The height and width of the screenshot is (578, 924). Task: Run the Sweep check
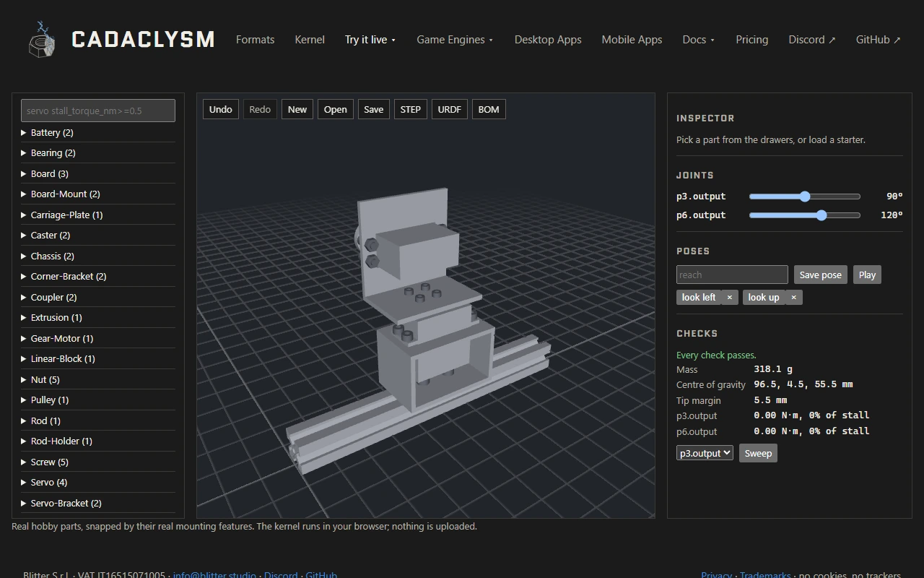(x=758, y=453)
